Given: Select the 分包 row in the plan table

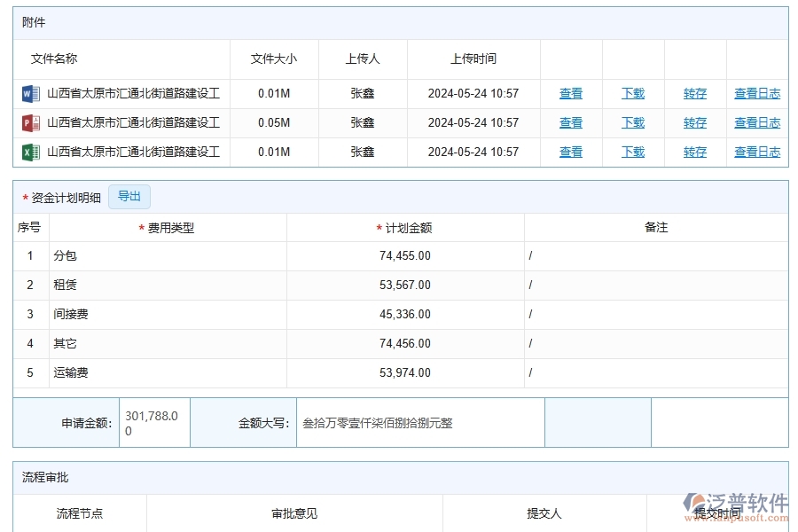Looking at the screenshot, I should point(106,255).
